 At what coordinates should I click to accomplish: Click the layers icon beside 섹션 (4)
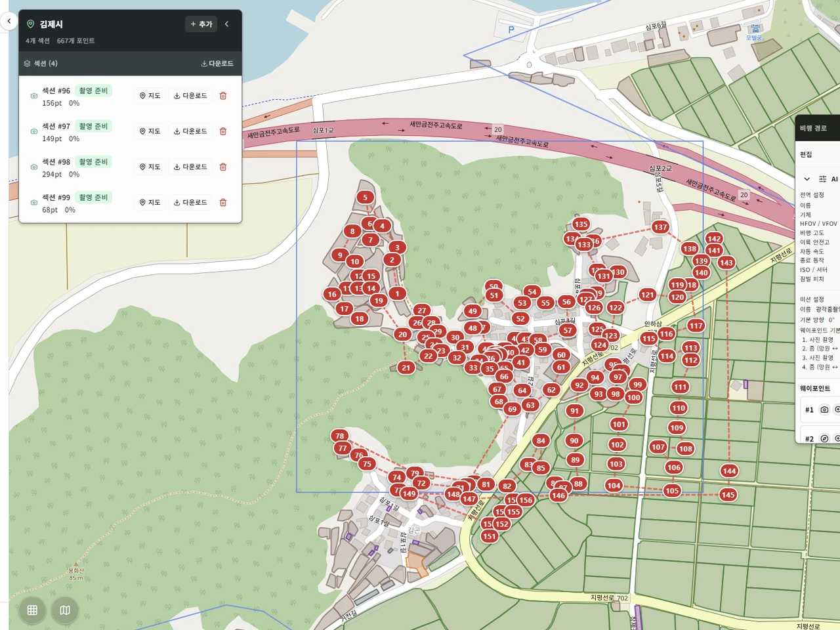pyautogui.click(x=27, y=64)
